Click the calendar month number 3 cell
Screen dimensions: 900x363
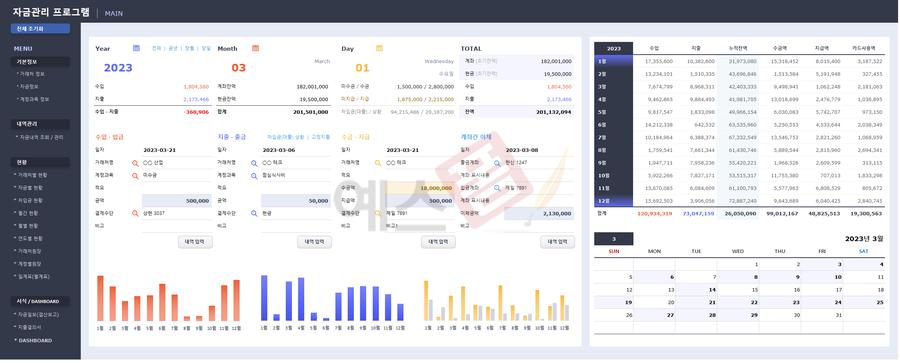click(x=614, y=239)
